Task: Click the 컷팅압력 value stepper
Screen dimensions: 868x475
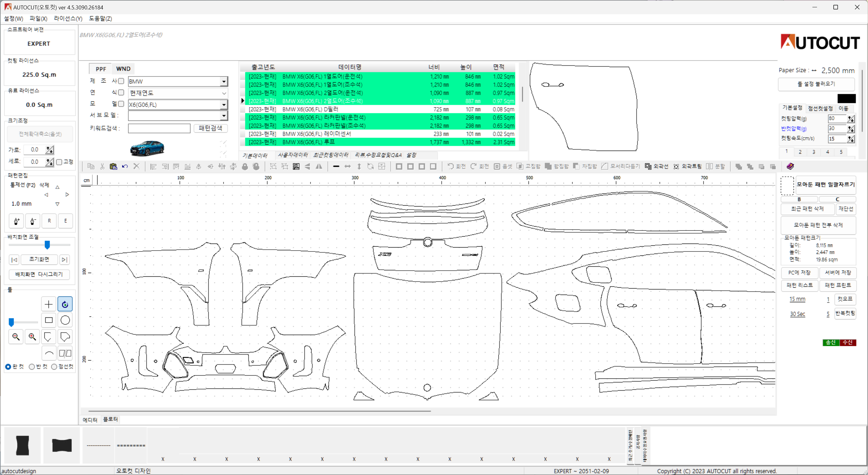Action: coord(851,119)
